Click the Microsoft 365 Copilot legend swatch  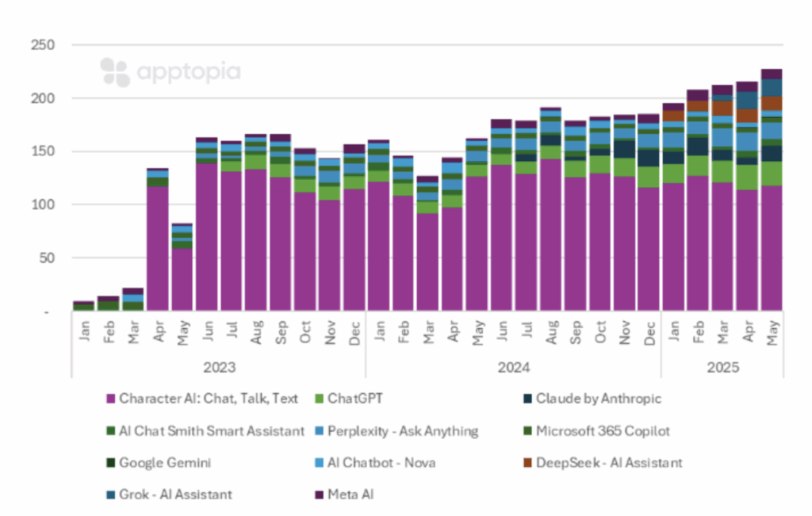(x=527, y=431)
